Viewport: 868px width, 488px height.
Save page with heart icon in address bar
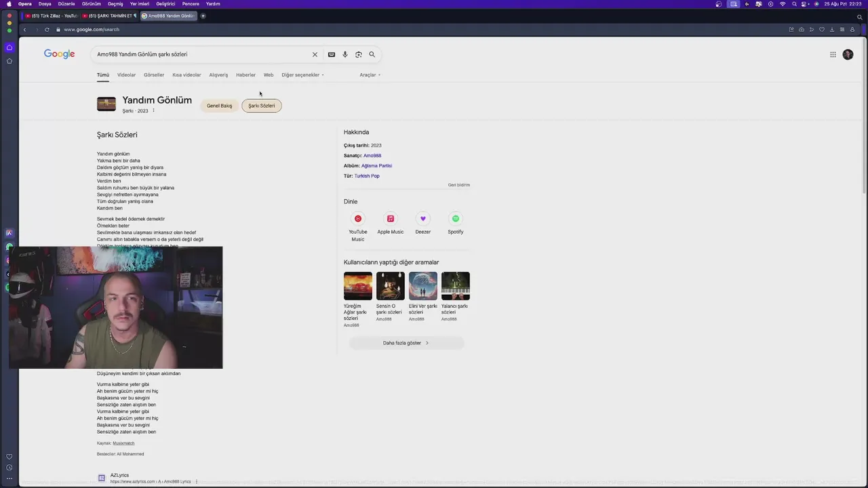pos(822,29)
